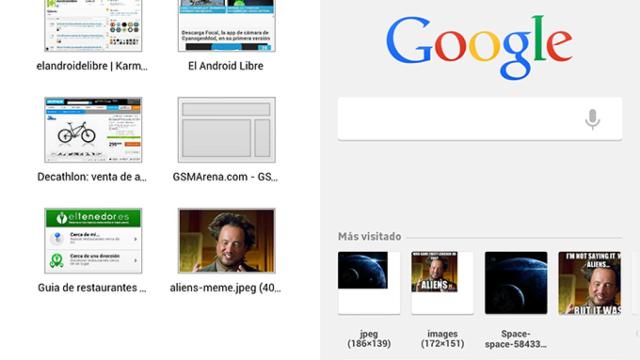Screen dimensions: 640x360
Task: Open most visited Space-space-58433 tile
Action: click(x=516, y=283)
